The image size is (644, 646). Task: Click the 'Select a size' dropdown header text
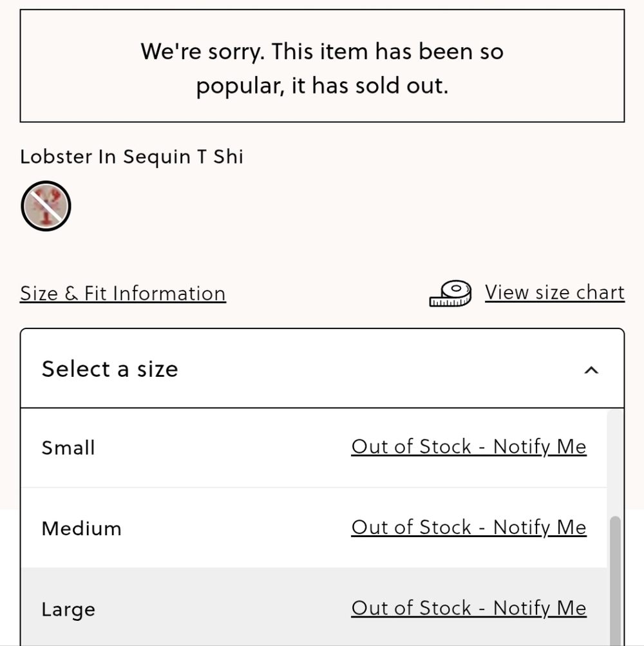coord(110,369)
